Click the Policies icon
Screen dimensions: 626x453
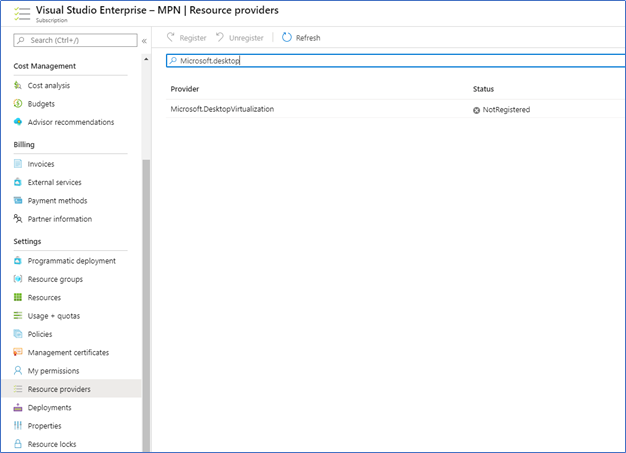point(18,334)
